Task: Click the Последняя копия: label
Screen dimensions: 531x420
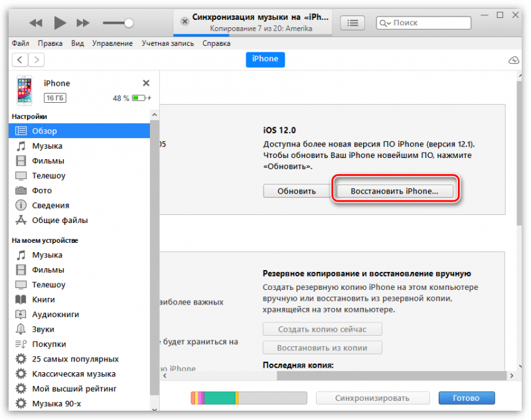Action: (298, 366)
